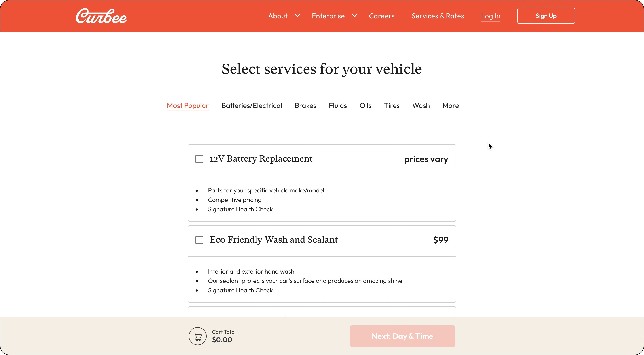
Task: Click the Sign Up button
Action: pyautogui.click(x=546, y=16)
